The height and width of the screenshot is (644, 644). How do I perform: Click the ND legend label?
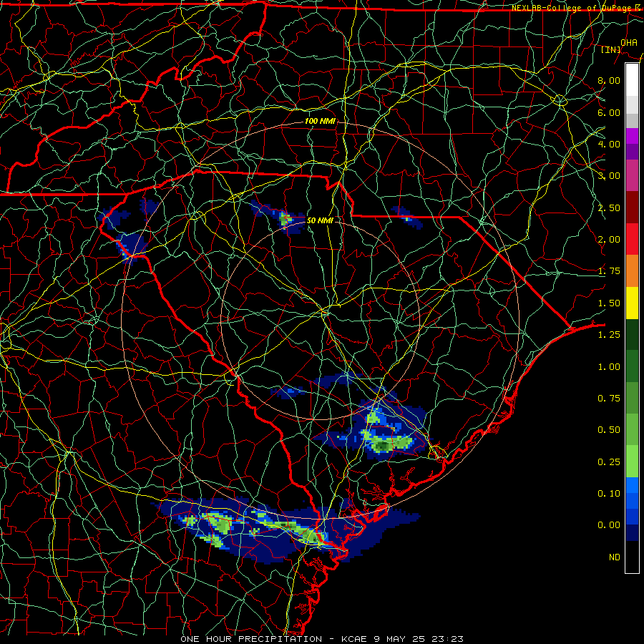point(615,557)
